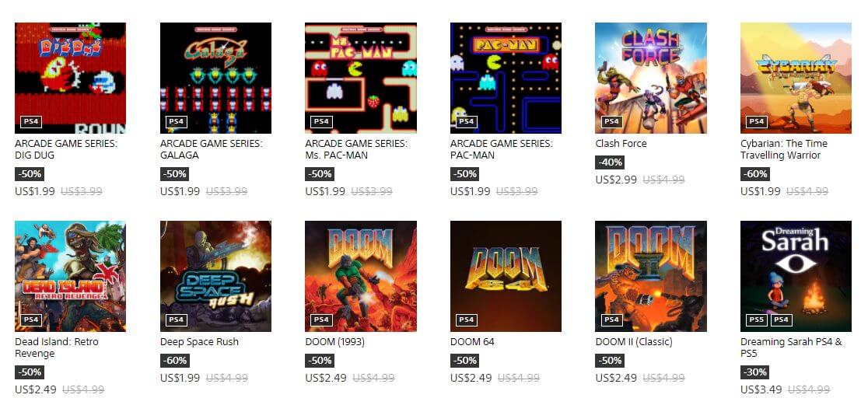Click the DOOM 64 cover thumbnail
Image resolution: width=868 pixels, height=412 pixels.
[506, 277]
